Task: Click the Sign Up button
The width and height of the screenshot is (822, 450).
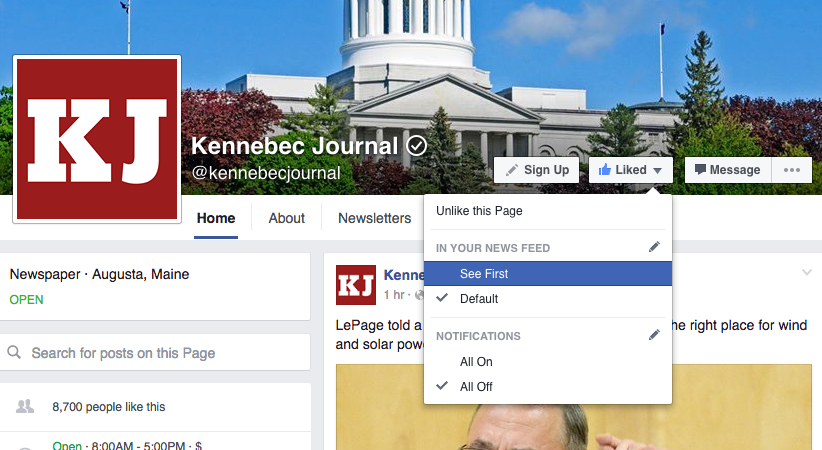Action: pyautogui.click(x=536, y=170)
